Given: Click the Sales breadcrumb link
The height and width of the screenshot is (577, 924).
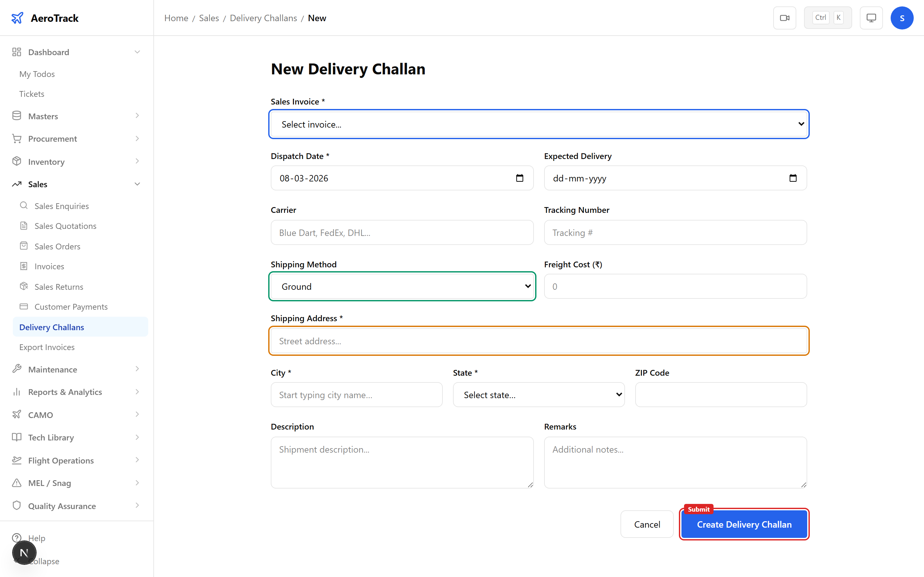Looking at the screenshot, I should click(209, 18).
